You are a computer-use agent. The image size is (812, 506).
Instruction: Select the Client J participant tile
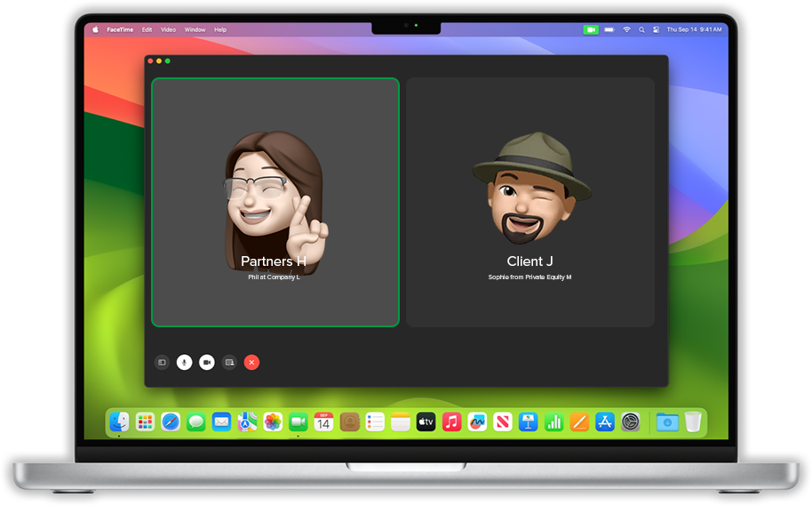[x=530, y=202]
